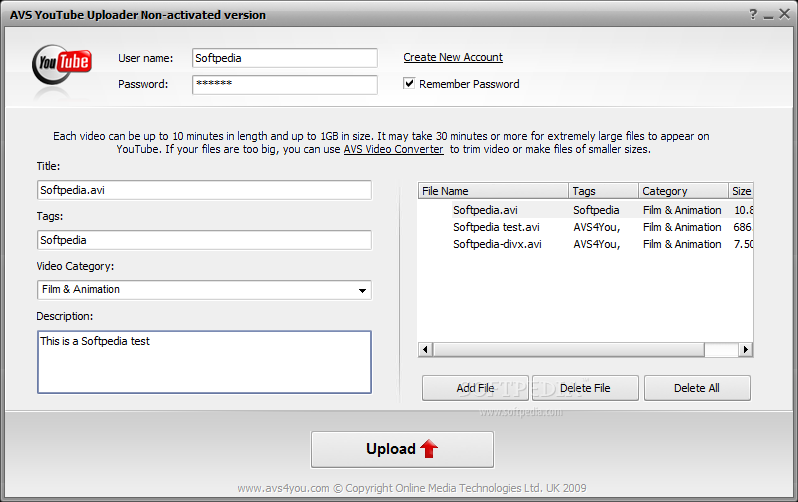Start the Upload button
Viewport: 798px width, 502px height.
[x=402, y=450]
